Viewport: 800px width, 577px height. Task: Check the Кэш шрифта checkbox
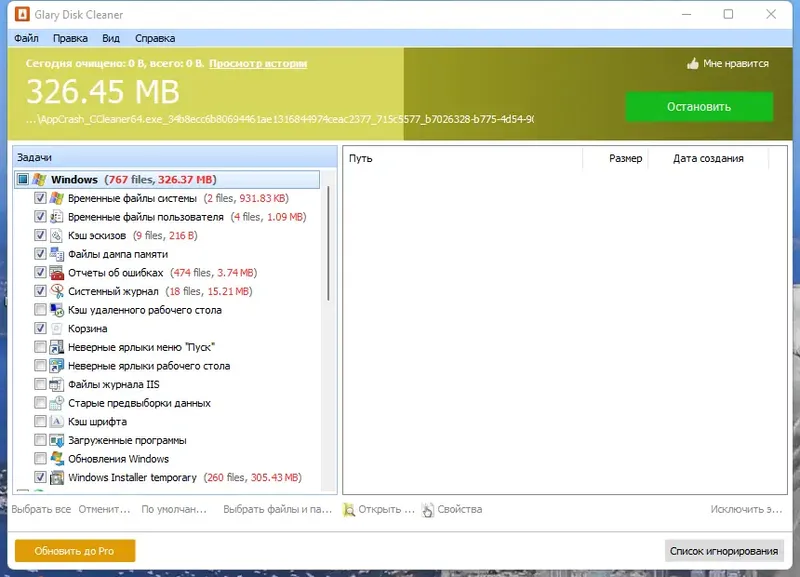click(x=40, y=421)
